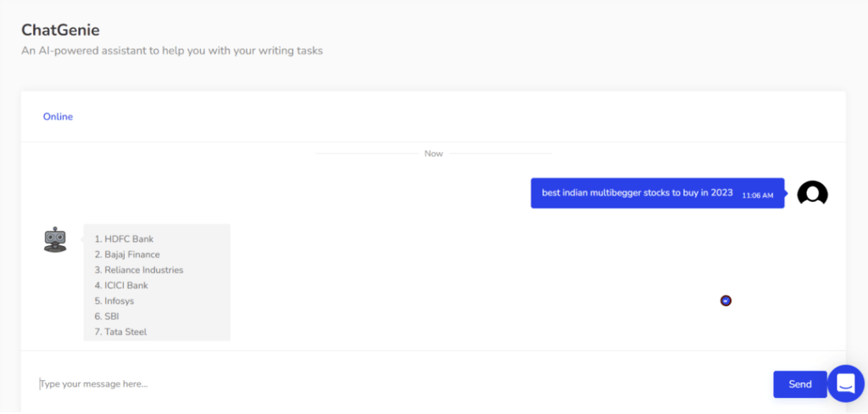Select 'Bajaj Finance' in bot reply

pyautogui.click(x=131, y=255)
